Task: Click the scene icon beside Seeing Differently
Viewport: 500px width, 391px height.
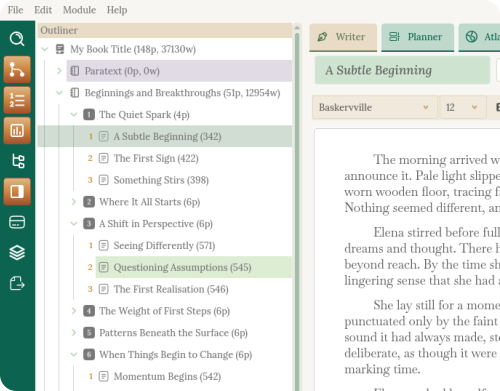Action: click(x=104, y=246)
